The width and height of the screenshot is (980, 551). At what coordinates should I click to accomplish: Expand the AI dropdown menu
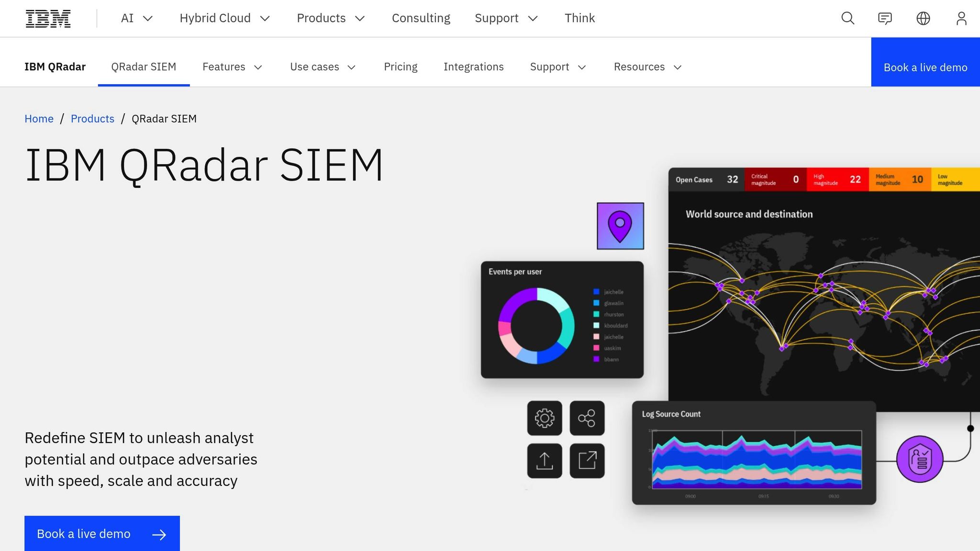point(136,18)
